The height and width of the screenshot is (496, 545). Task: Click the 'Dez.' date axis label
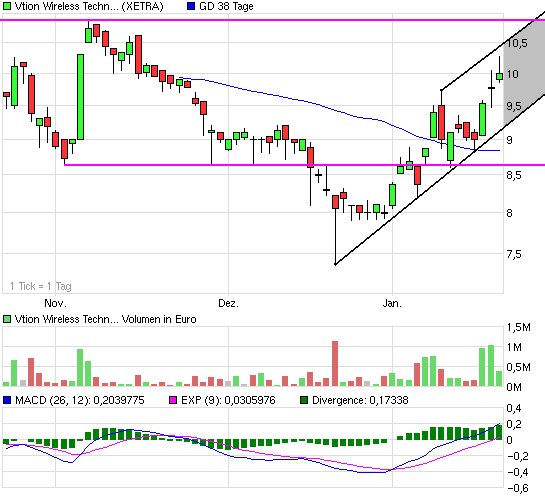[228, 303]
